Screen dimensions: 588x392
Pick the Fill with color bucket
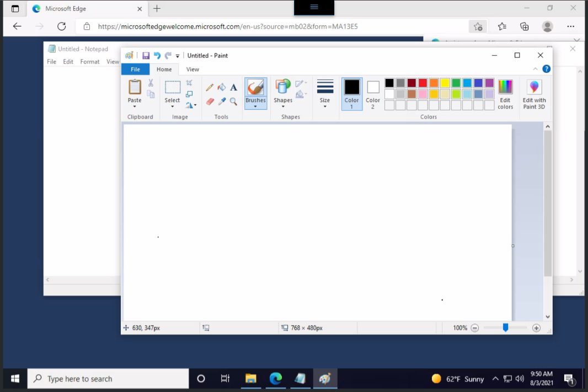(222, 87)
